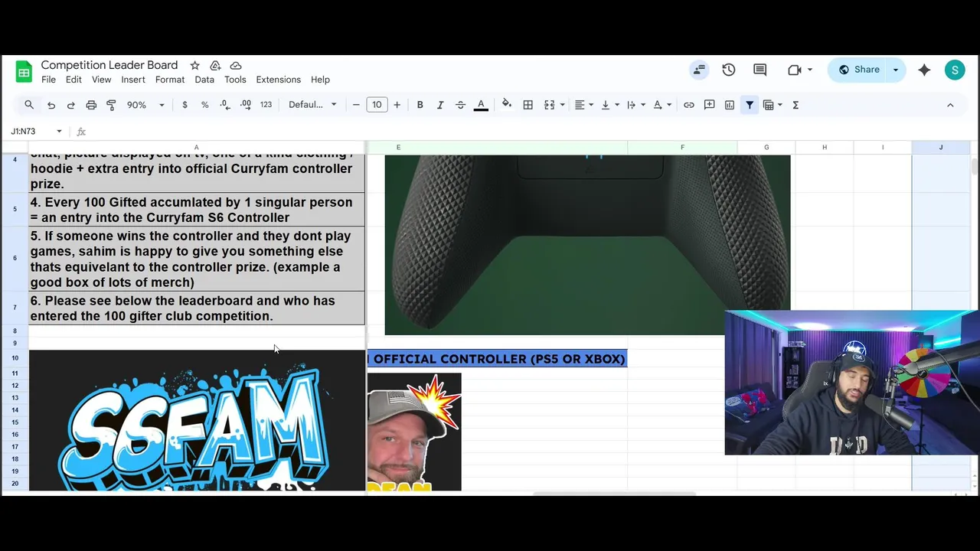Star the Competition Leader Board document
The height and width of the screenshot is (551, 980).
click(194, 66)
